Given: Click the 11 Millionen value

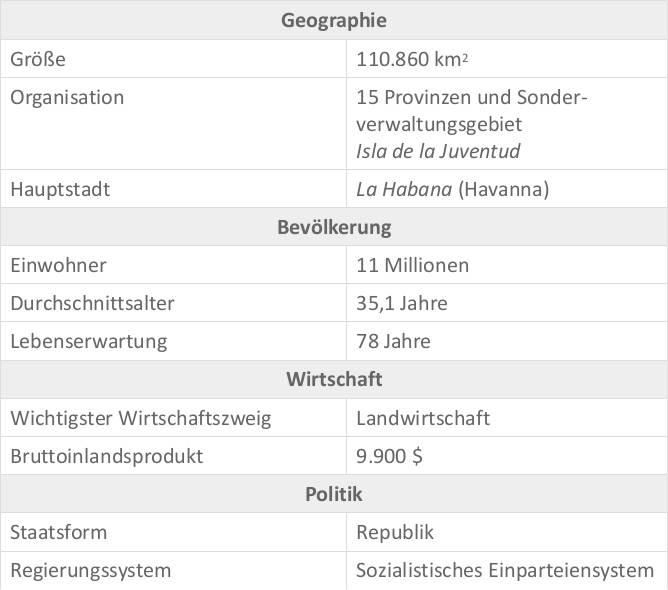Looking at the screenshot, I should (x=412, y=266).
